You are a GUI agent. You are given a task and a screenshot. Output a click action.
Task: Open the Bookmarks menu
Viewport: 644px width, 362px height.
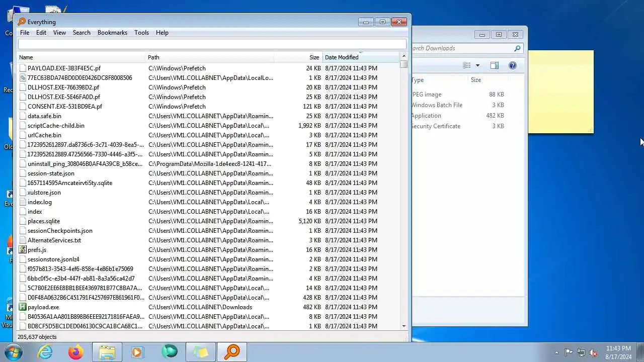pos(112,33)
